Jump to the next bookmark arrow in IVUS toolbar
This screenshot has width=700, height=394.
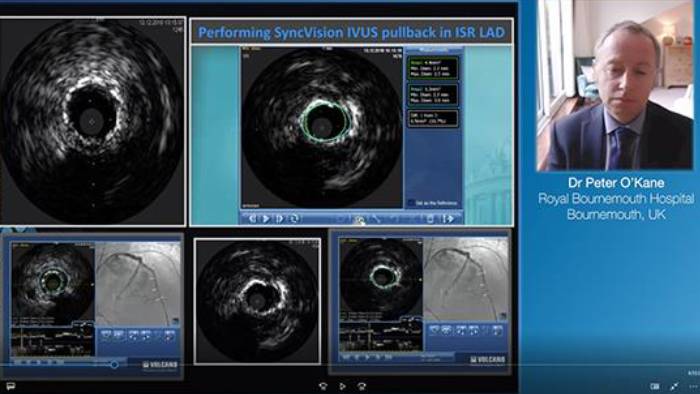448,219
